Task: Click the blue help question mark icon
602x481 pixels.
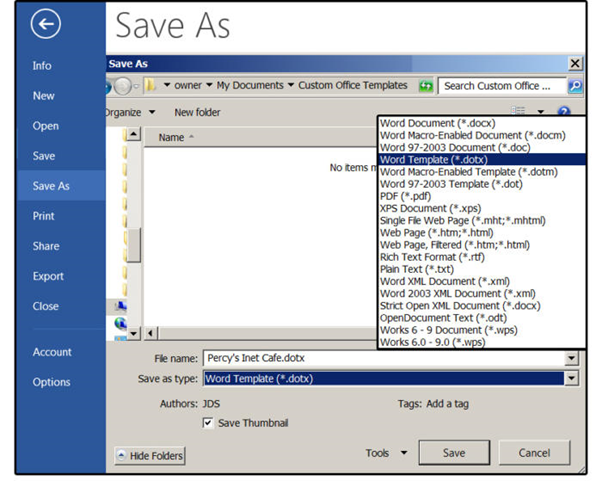Action: tap(564, 113)
